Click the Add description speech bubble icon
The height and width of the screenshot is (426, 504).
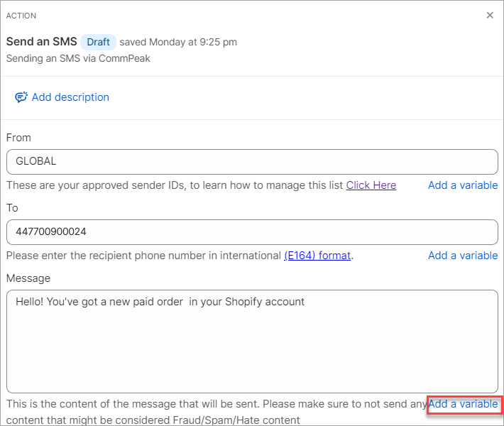21,97
